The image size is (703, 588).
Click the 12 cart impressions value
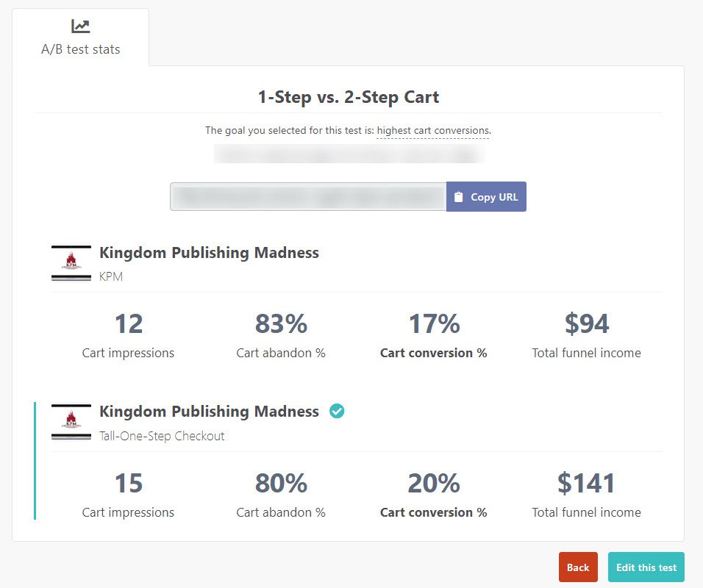pos(129,323)
